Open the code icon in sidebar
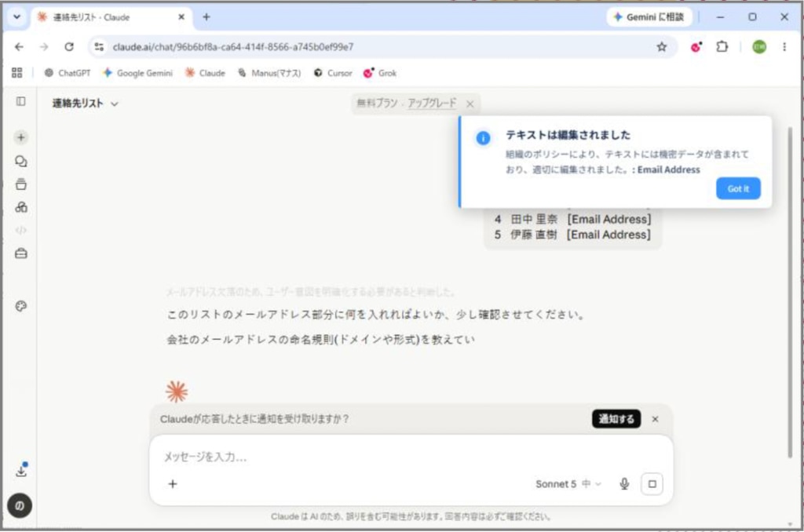804x532 pixels. coord(21,230)
